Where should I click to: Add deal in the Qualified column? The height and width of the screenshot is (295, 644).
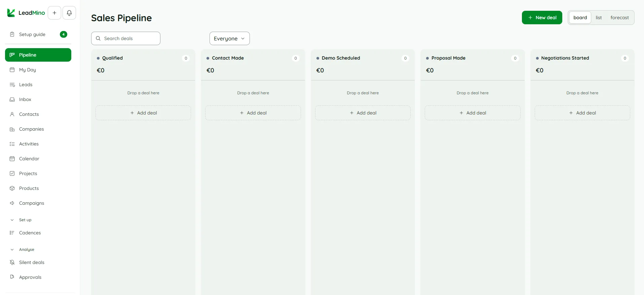(x=143, y=113)
